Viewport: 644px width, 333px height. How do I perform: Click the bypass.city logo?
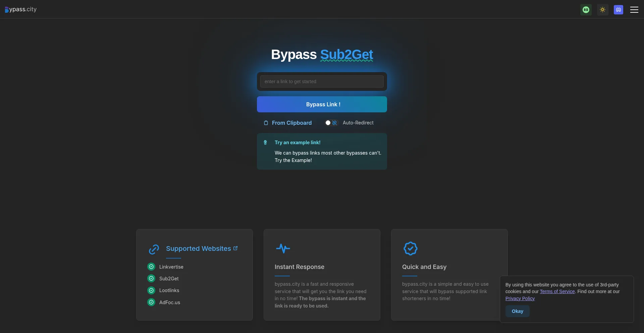click(20, 9)
